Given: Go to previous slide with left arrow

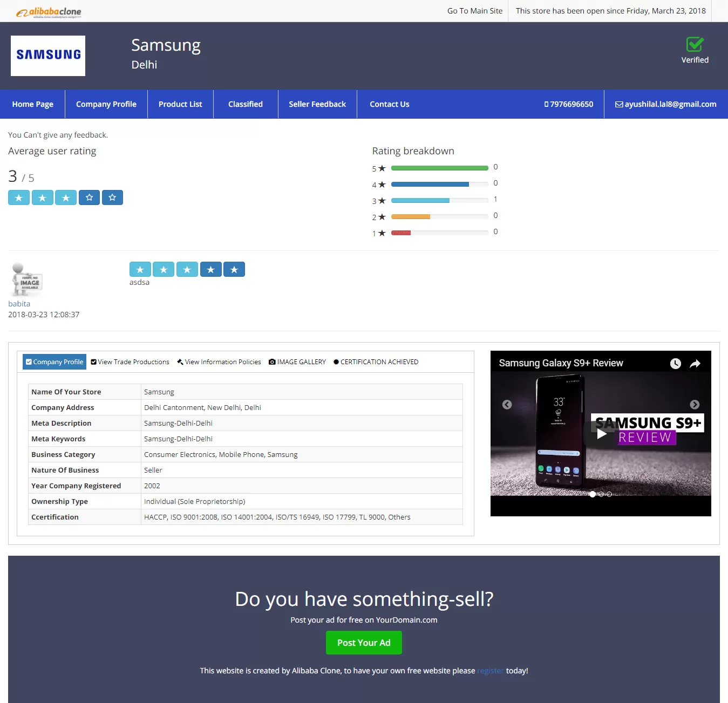Looking at the screenshot, I should pos(507,405).
